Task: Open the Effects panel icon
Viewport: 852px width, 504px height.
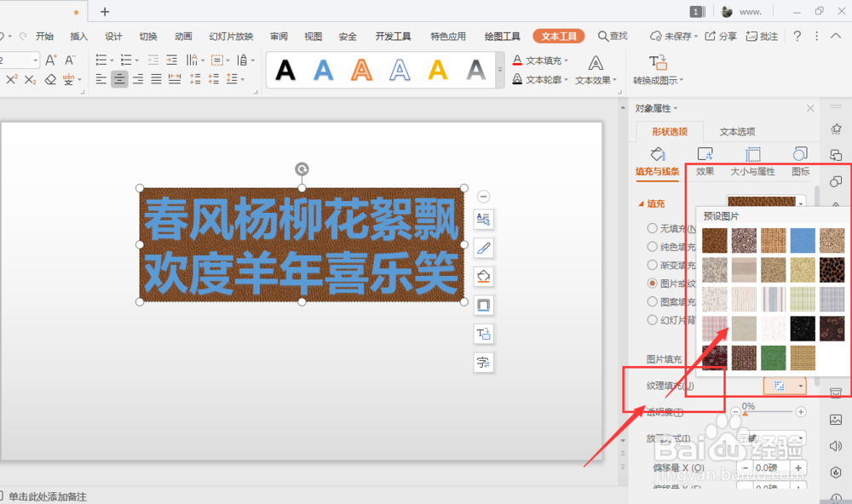Action: [705, 154]
